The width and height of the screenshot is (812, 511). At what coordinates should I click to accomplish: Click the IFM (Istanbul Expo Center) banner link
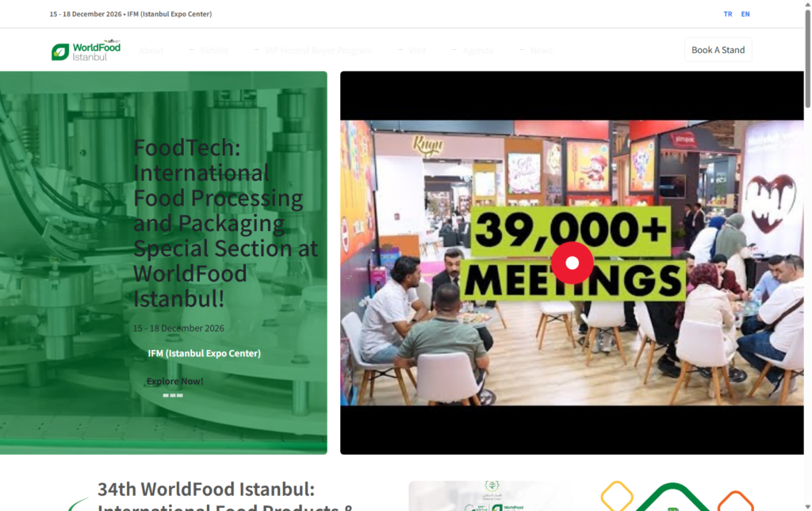click(204, 353)
